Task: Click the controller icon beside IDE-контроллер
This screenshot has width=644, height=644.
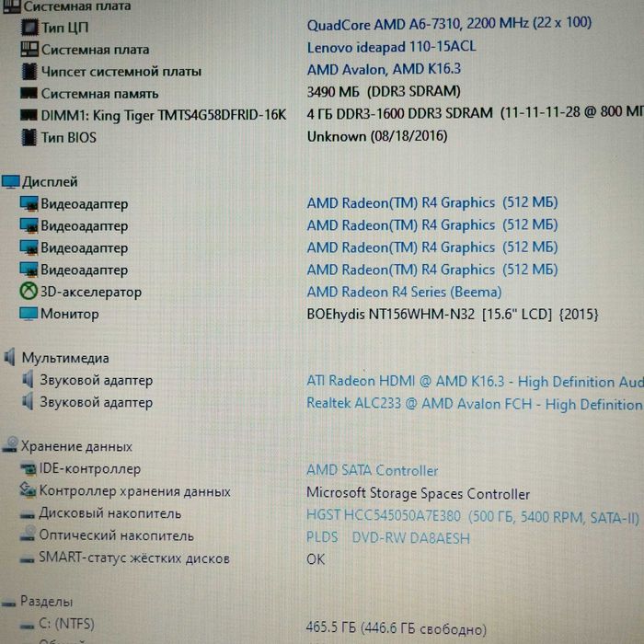Action: 29,469
